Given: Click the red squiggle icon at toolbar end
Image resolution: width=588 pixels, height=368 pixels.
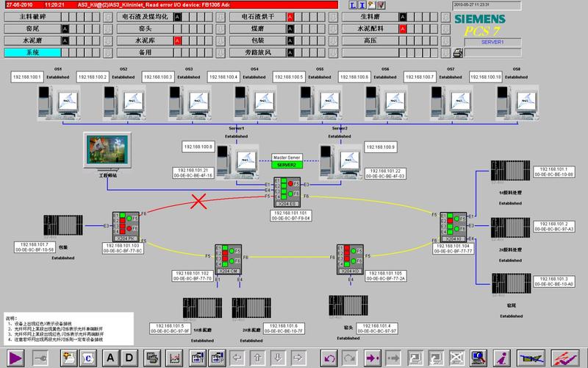Looking at the screenshot, I should coord(565,358).
